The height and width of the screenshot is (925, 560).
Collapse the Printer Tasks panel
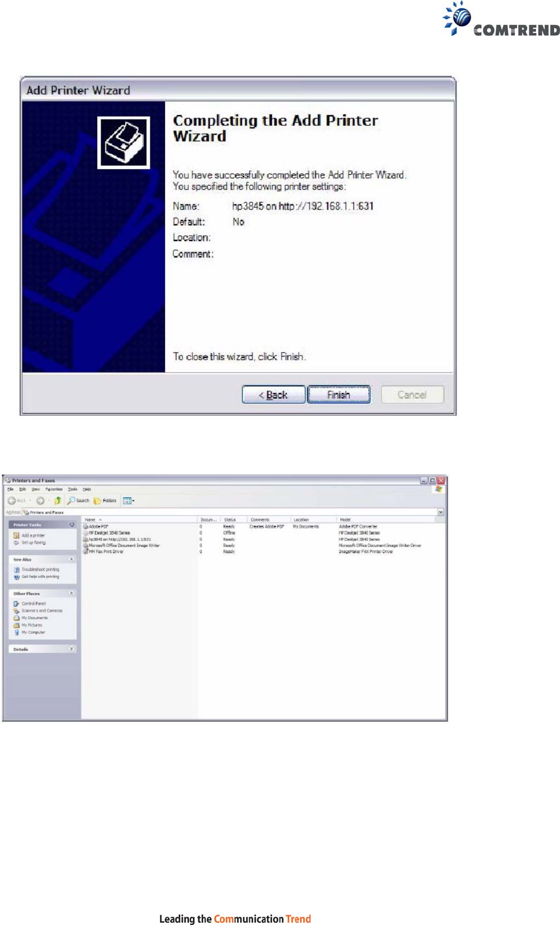(72, 525)
